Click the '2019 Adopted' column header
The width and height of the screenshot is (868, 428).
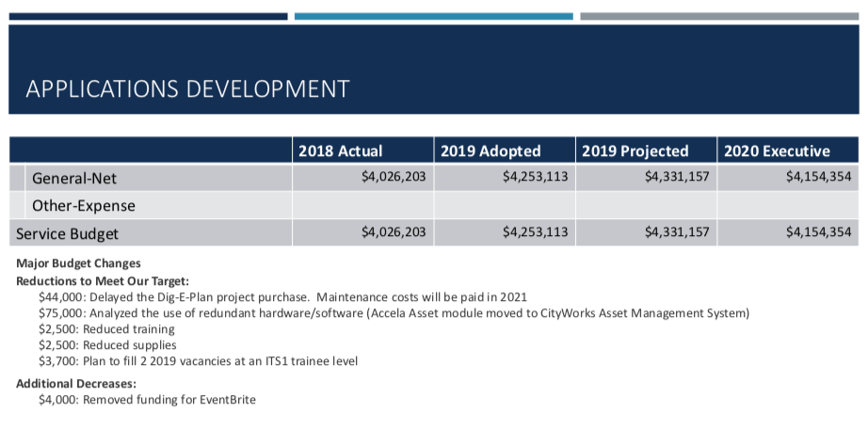(x=490, y=151)
